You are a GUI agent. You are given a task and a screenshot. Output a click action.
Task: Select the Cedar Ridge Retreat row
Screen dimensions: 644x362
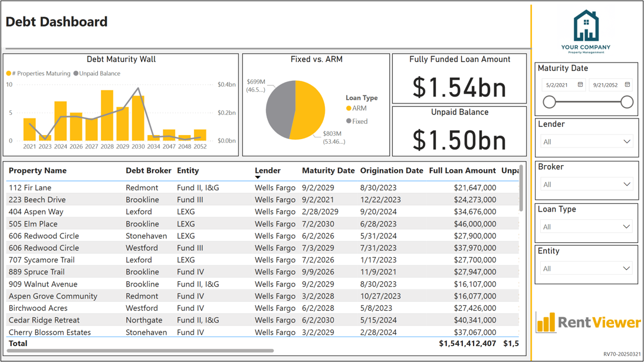click(263, 320)
